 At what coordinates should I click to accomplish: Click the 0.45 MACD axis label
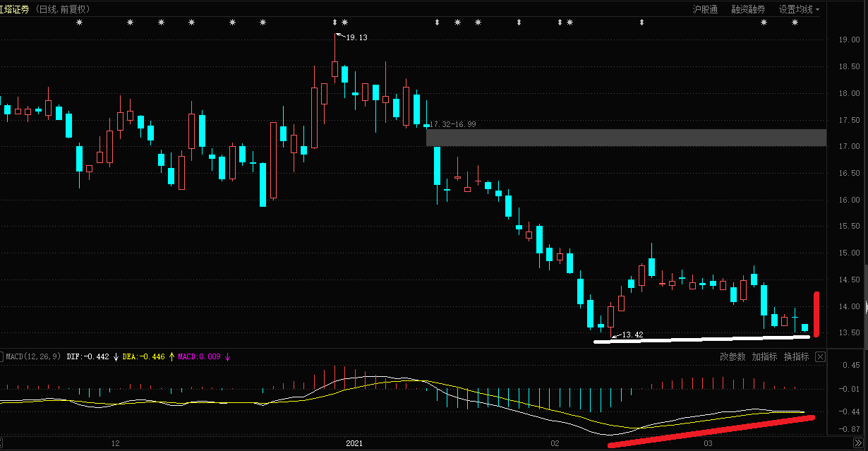[x=850, y=366]
